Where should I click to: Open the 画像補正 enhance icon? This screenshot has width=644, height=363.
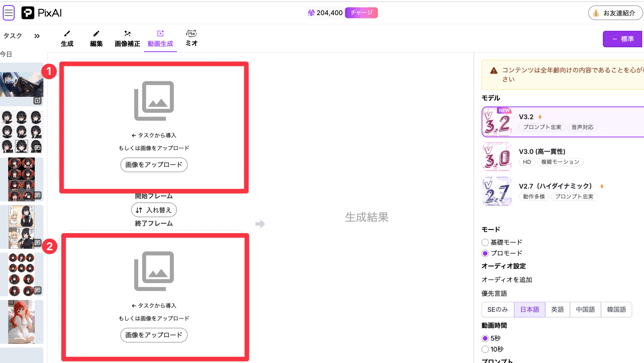pos(127,34)
